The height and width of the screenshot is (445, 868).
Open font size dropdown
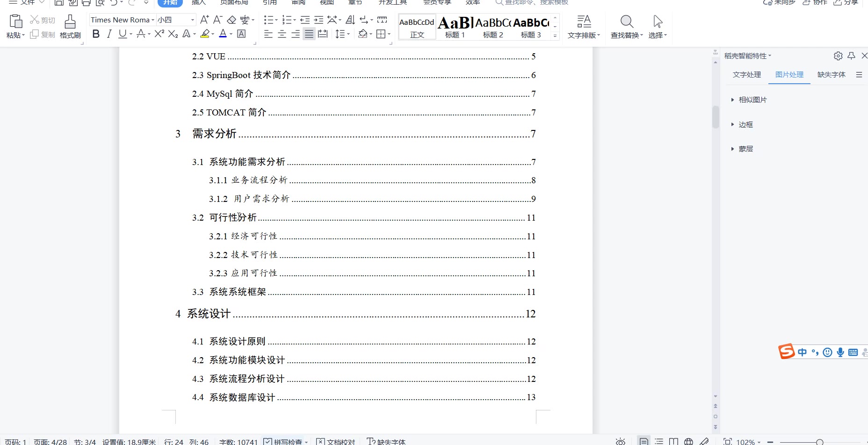192,20
